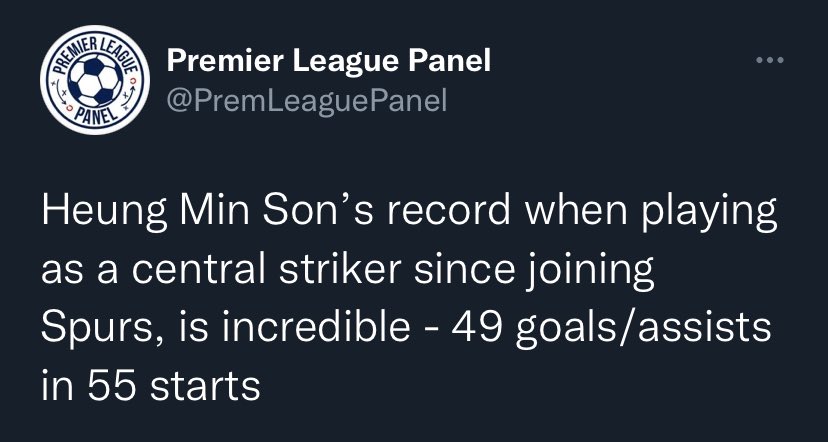Screen dimensions: 828x442
Task: Open the Premier League Panel profile avatar
Action: [95, 80]
